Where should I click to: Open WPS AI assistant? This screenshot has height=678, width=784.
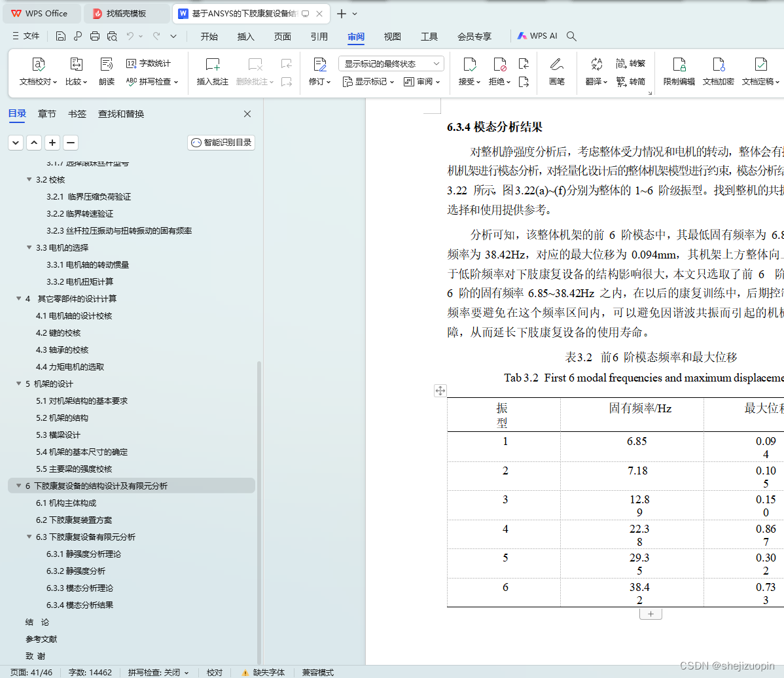click(537, 36)
